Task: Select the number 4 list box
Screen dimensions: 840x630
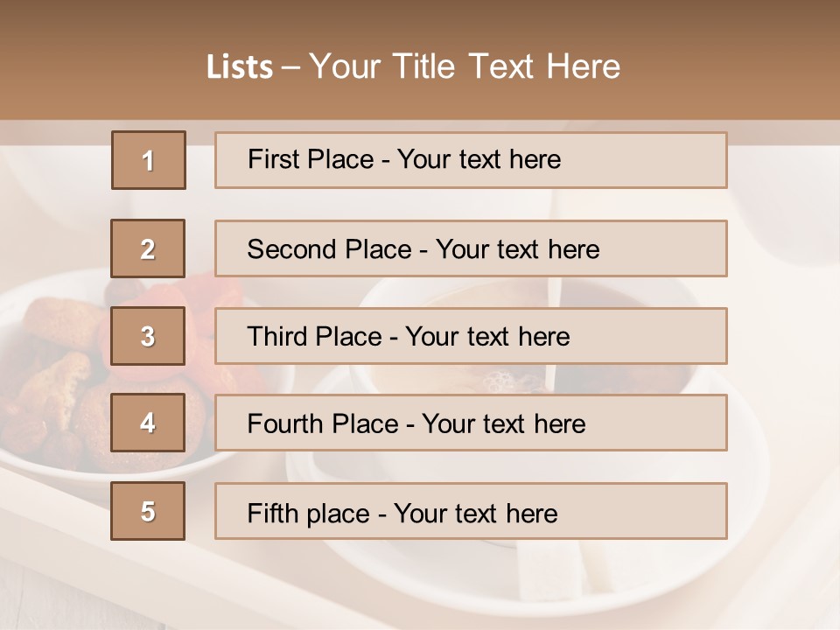Action: click(149, 423)
